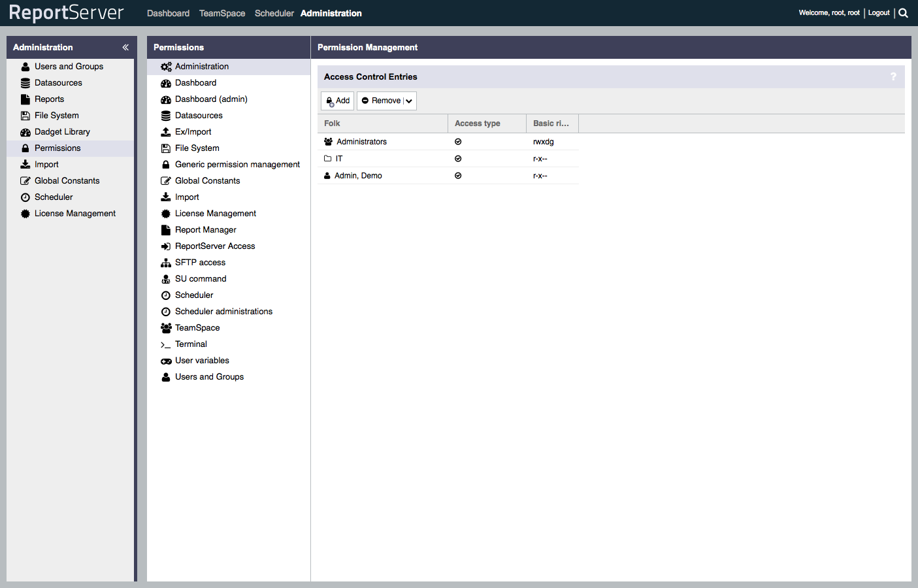Image resolution: width=918 pixels, height=588 pixels.
Task: Toggle access type check for IT row
Action: coord(458,159)
